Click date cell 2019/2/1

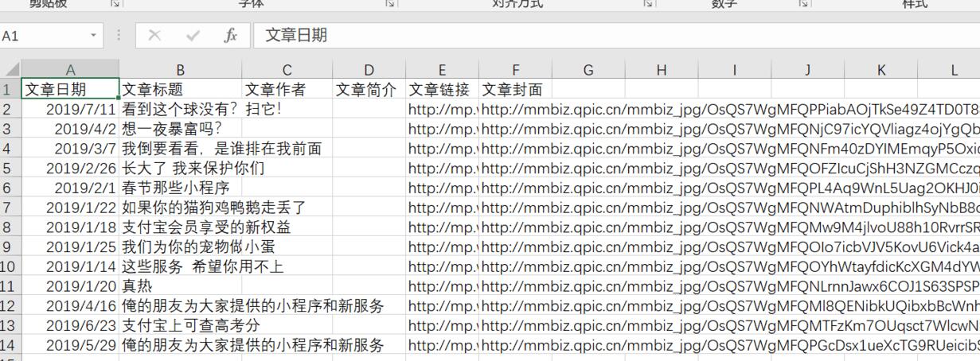coord(70,188)
